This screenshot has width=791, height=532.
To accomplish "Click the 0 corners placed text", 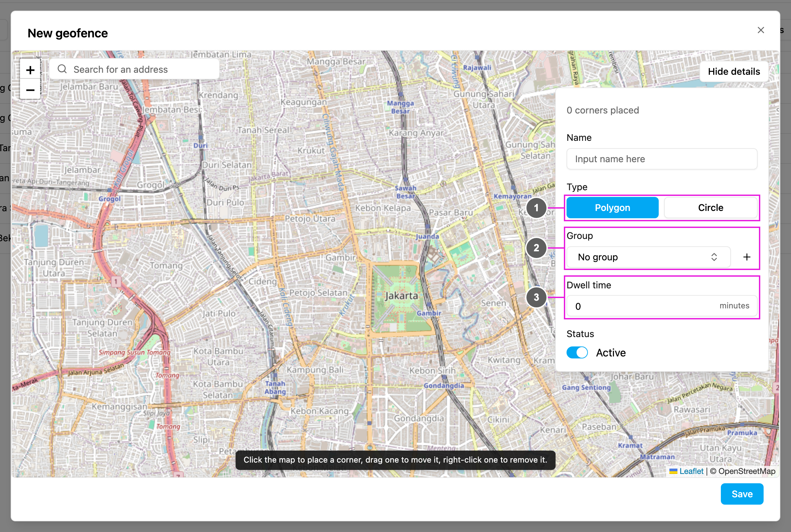I will click(x=603, y=110).
